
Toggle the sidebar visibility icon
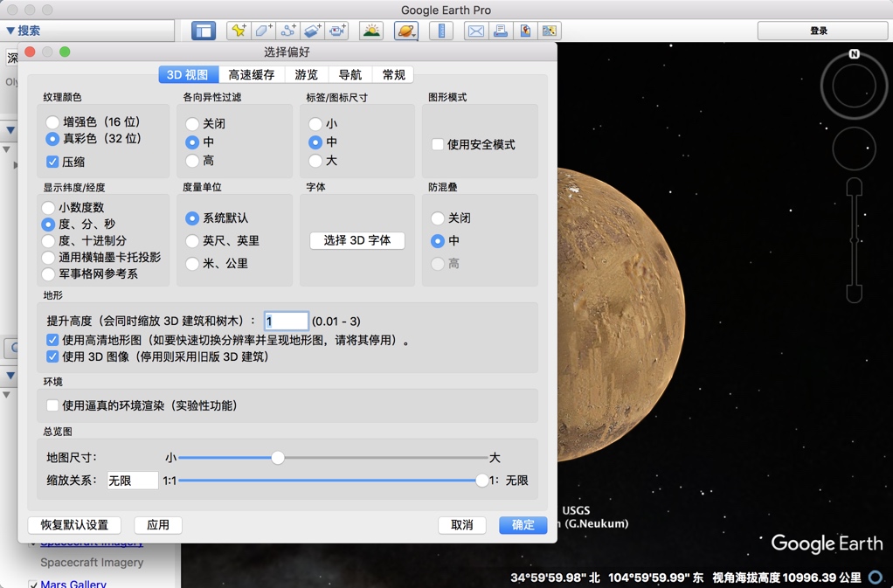click(204, 31)
